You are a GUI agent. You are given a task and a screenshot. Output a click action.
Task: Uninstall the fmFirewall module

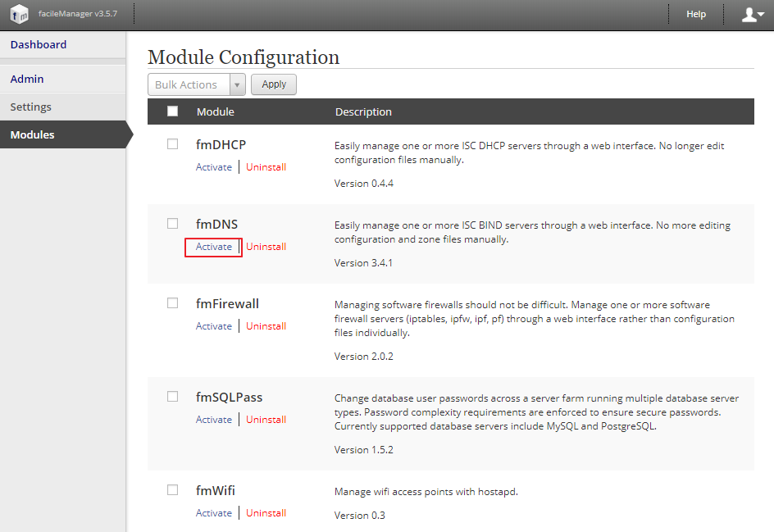pyautogui.click(x=266, y=325)
